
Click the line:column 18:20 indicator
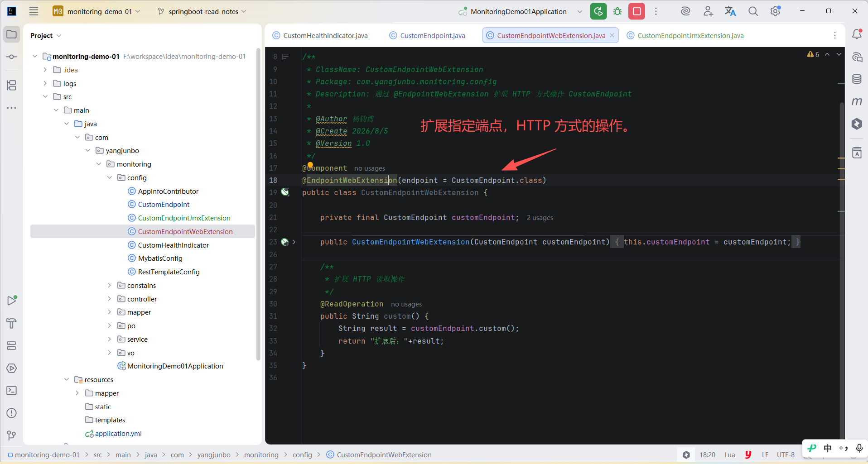coord(707,454)
